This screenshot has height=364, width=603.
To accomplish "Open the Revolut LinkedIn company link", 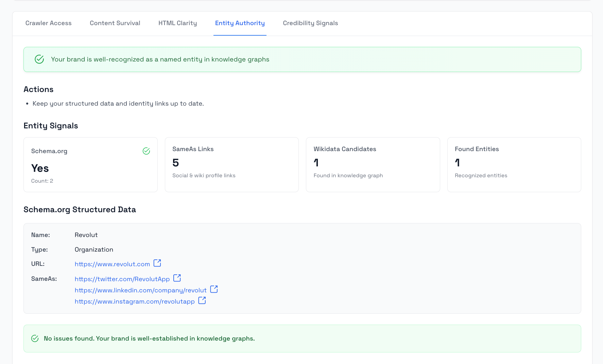I will tap(140, 290).
